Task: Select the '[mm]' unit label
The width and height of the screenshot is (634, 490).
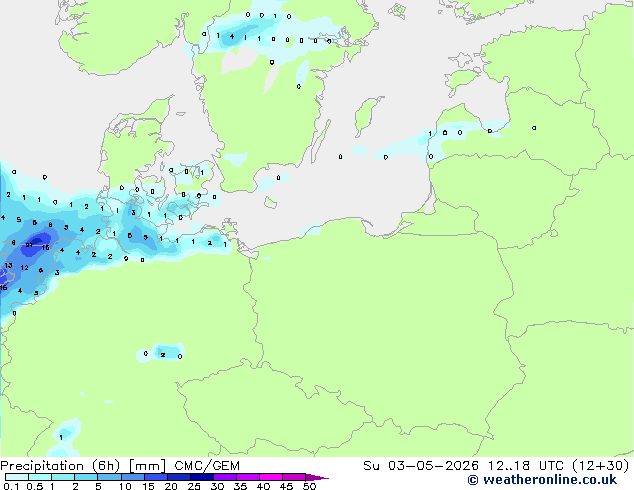Action: coord(147,466)
